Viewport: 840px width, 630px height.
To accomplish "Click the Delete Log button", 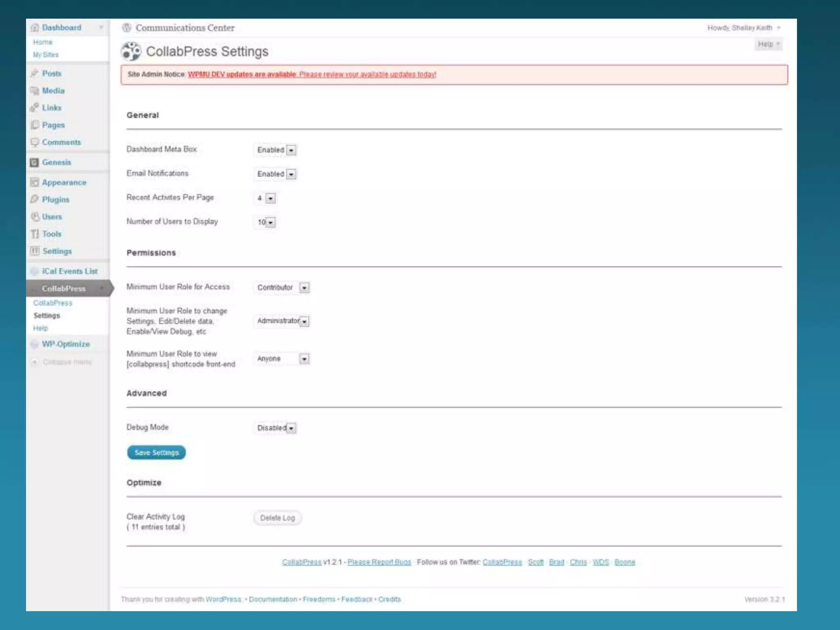I will pyautogui.click(x=277, y=518).
